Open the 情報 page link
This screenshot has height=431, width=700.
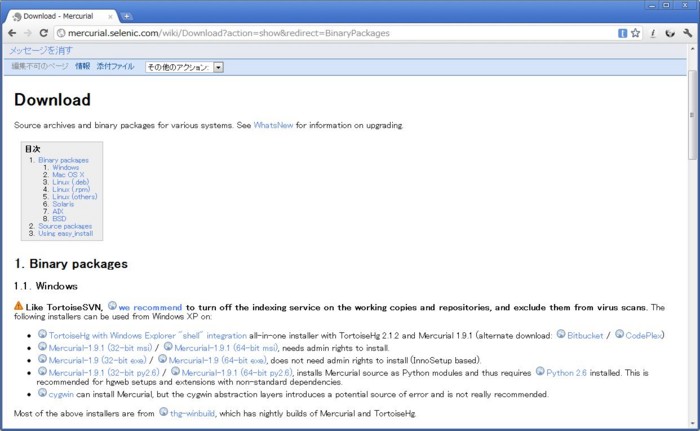click(83, 66)
